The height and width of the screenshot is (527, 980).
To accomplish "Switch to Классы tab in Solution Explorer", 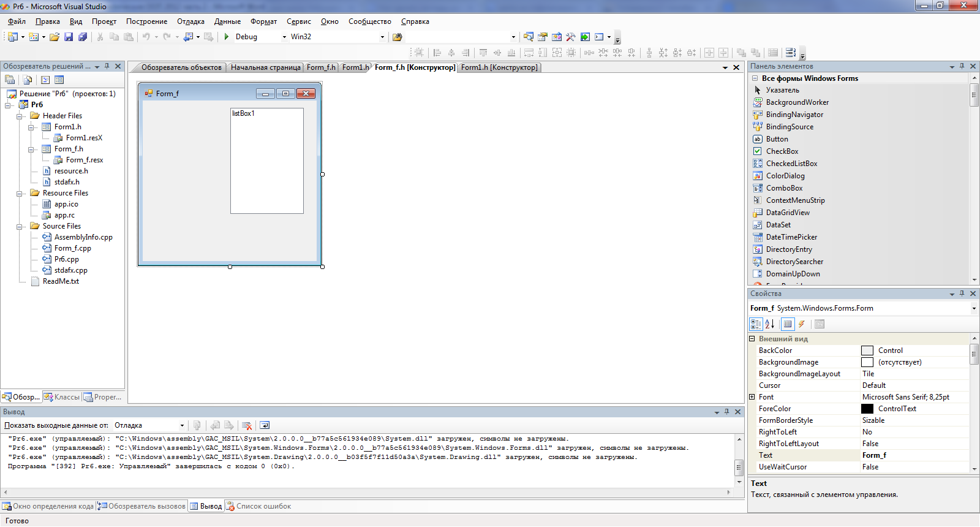I will [62, 397].
